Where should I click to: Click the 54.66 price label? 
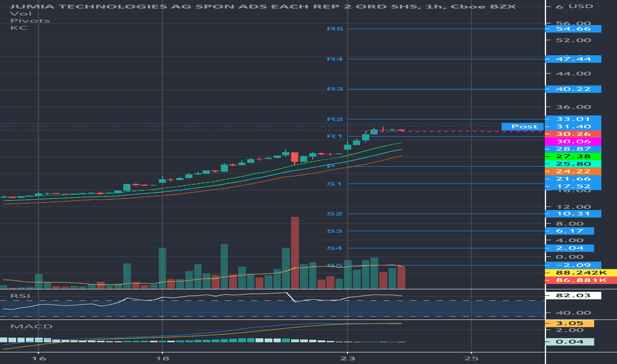pos(573,28)
